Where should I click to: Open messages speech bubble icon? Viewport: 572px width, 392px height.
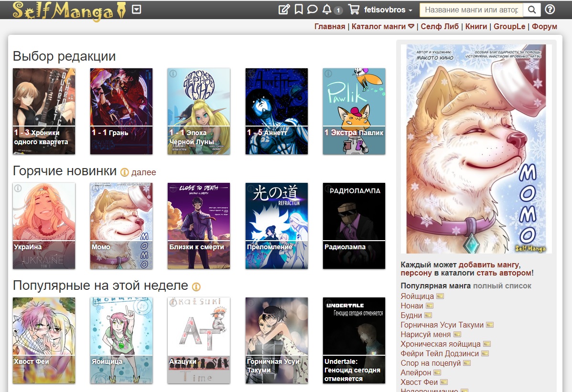click(x=312, y=10)
